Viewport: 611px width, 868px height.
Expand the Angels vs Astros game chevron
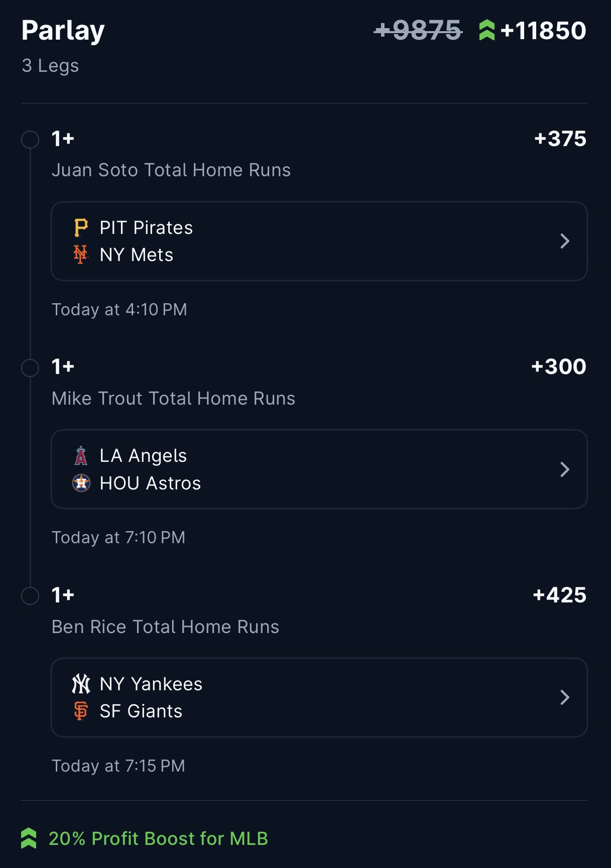point(565,469)
